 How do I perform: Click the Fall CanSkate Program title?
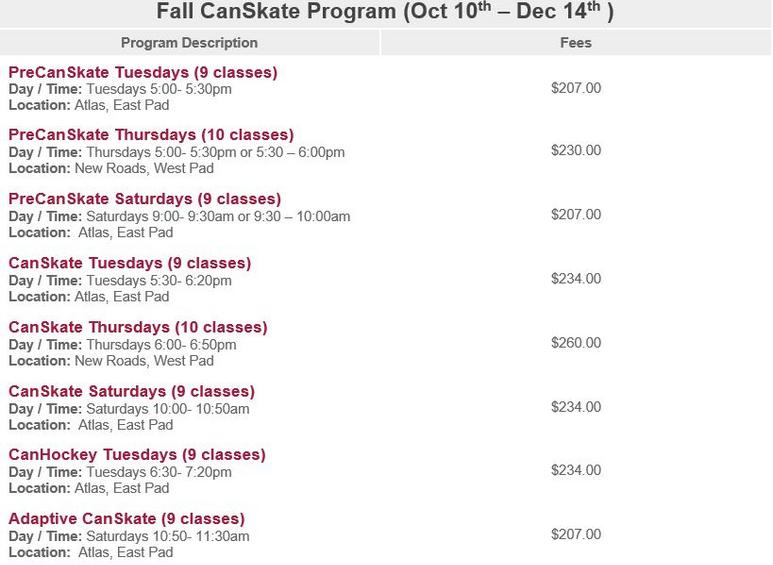click(x=385, y=12)
